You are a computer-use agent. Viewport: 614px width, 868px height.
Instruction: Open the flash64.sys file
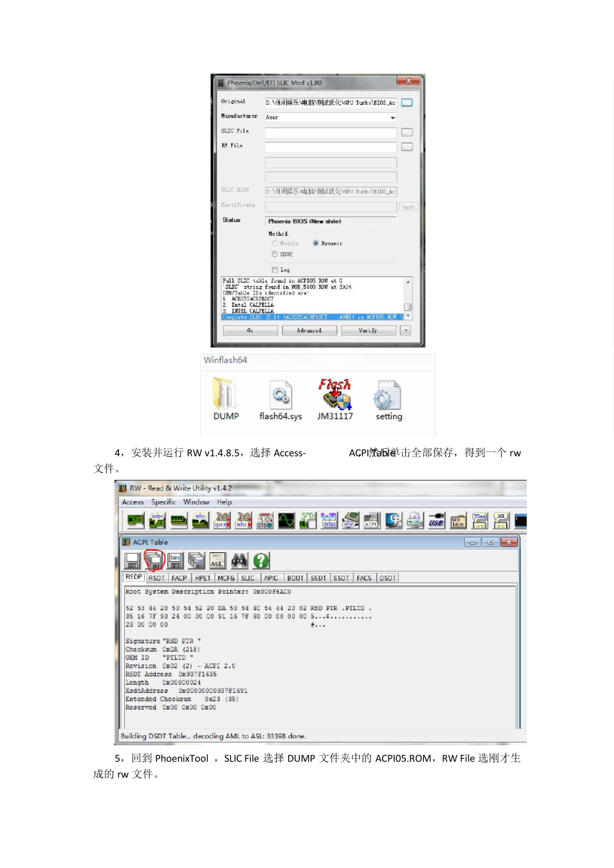click(281, 400)
